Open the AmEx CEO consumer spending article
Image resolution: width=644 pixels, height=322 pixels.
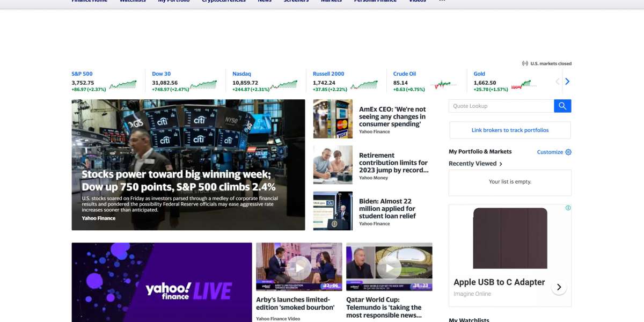(x=392, y=116)
